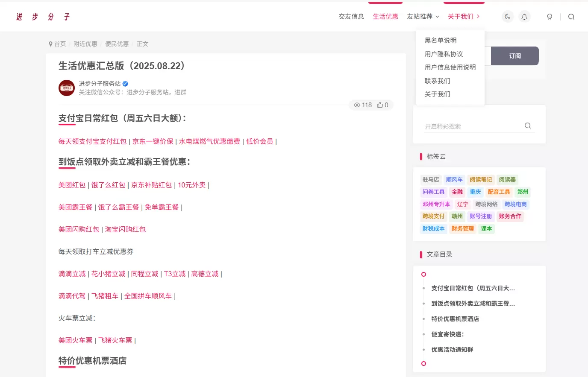Click the location pin 首页 breadcrumb
Screen dimensions: 588x377
pyautogui.click(x=57, y=44)
